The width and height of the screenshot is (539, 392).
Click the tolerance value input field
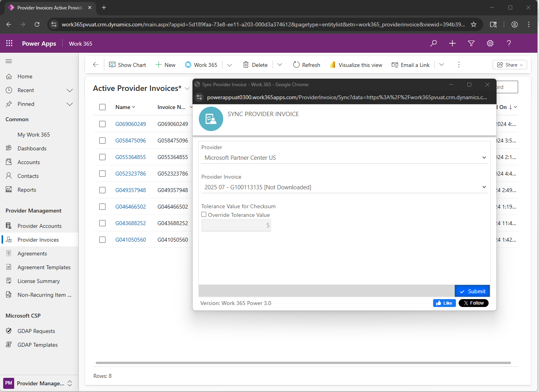click(x=236, y=226)
